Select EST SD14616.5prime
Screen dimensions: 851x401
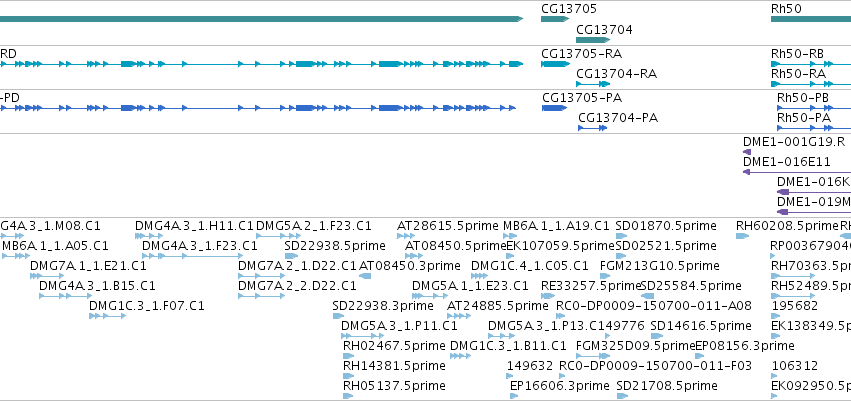coord(657,336)
